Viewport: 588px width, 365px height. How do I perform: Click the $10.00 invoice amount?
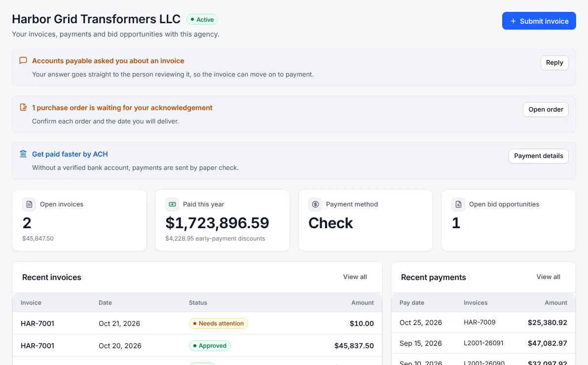(x=362, y=324)
